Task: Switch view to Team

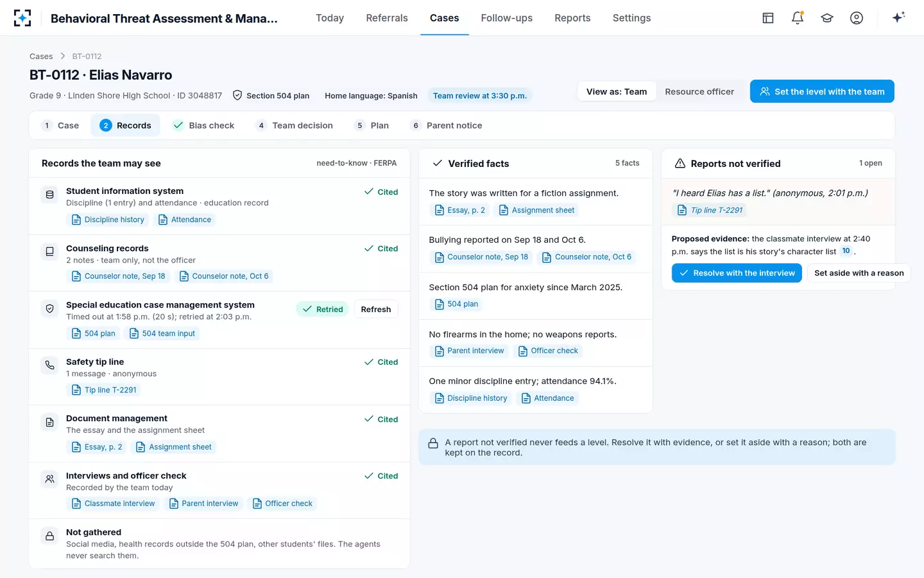Action: coord(617,92)
